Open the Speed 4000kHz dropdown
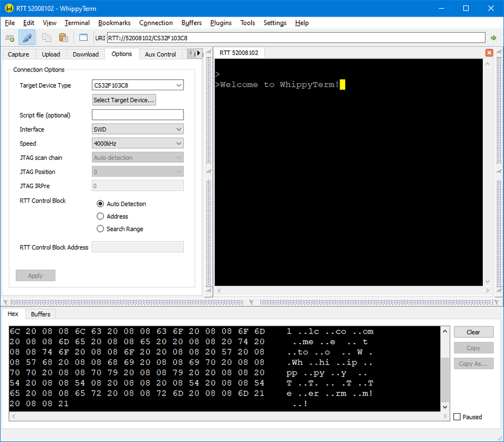This screenshot has height=442, width=504. point(138,144)
